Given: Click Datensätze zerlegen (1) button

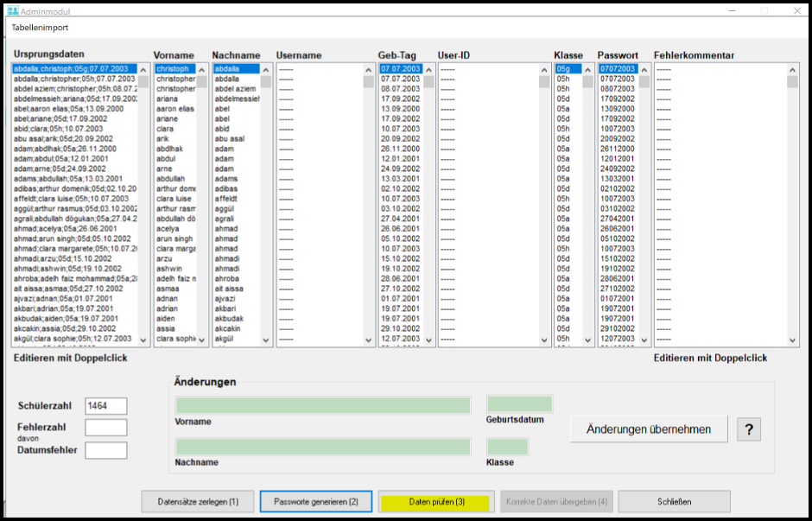Looking at the screenshot, I should pos(198,501).
